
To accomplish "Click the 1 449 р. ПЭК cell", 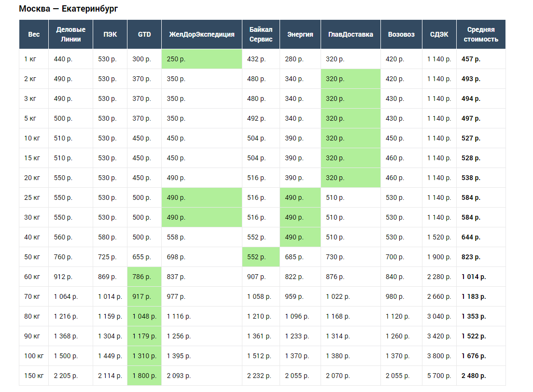I will [110, 356].
